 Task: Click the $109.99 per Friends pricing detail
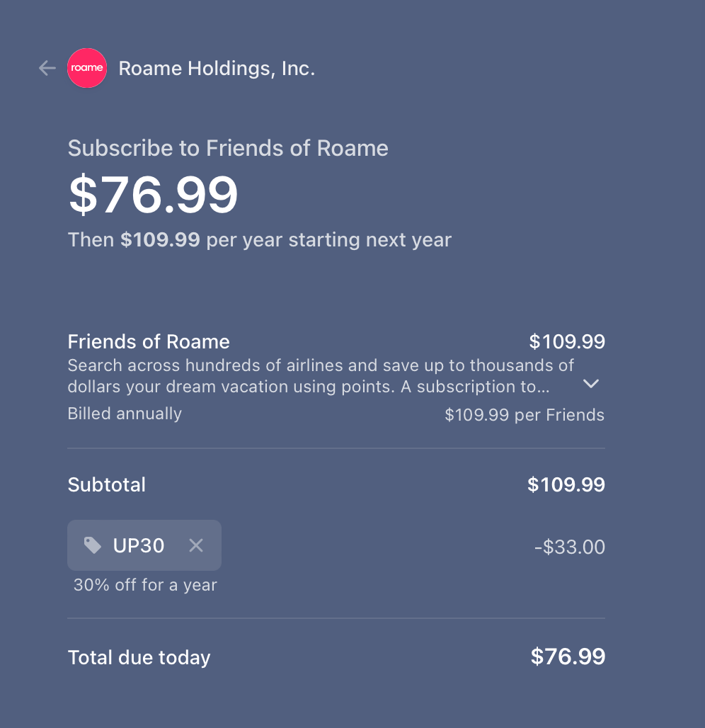525,415
